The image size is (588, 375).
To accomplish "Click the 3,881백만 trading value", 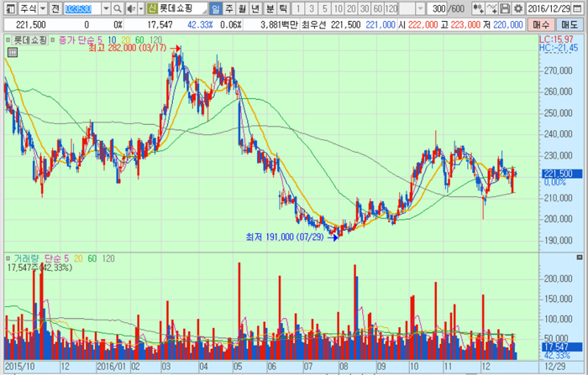I will pos(280,25).
